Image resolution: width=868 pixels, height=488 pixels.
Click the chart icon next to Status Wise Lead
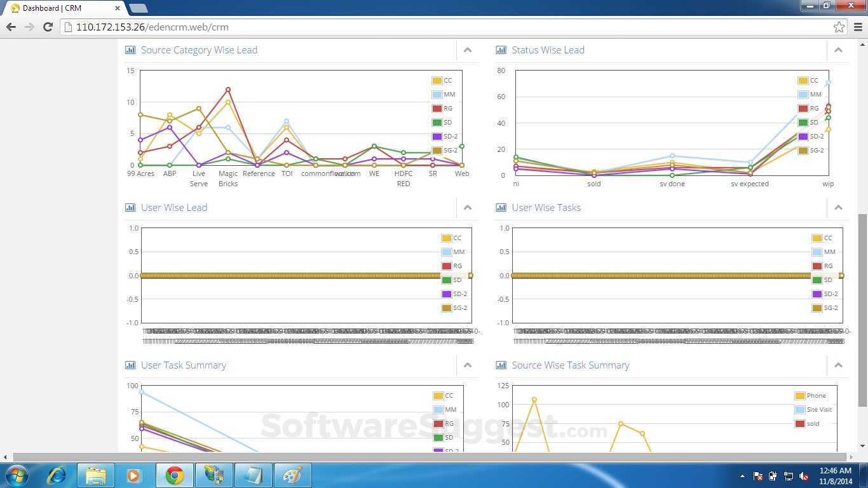click(x=501, y=50)
